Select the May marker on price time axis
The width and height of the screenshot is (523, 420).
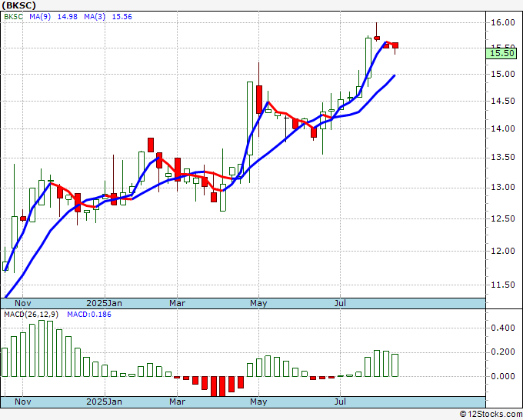[258, 303]
